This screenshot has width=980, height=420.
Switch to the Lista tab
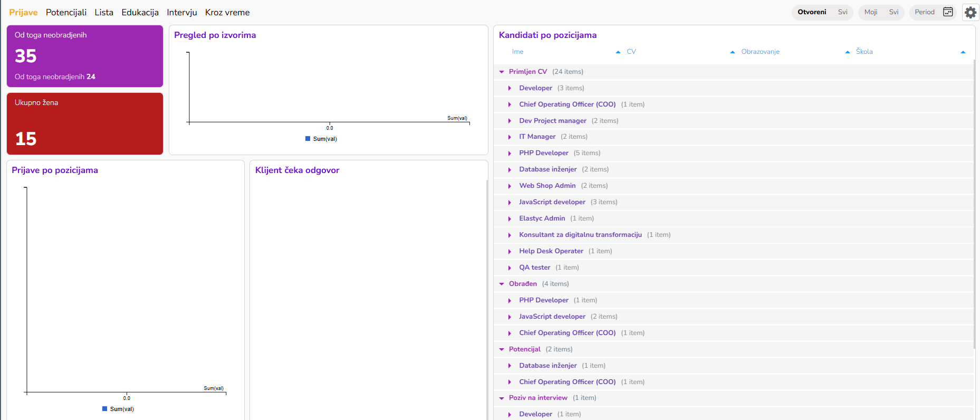pyautogui.click(x=104, y=12)
